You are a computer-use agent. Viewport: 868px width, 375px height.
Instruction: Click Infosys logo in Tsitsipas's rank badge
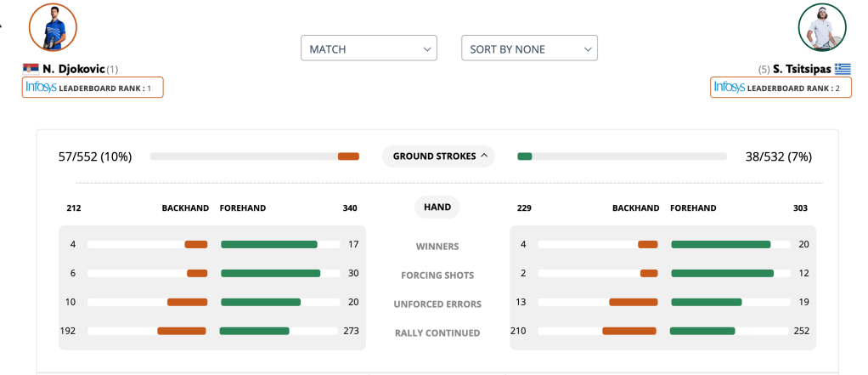pos(730,87)
